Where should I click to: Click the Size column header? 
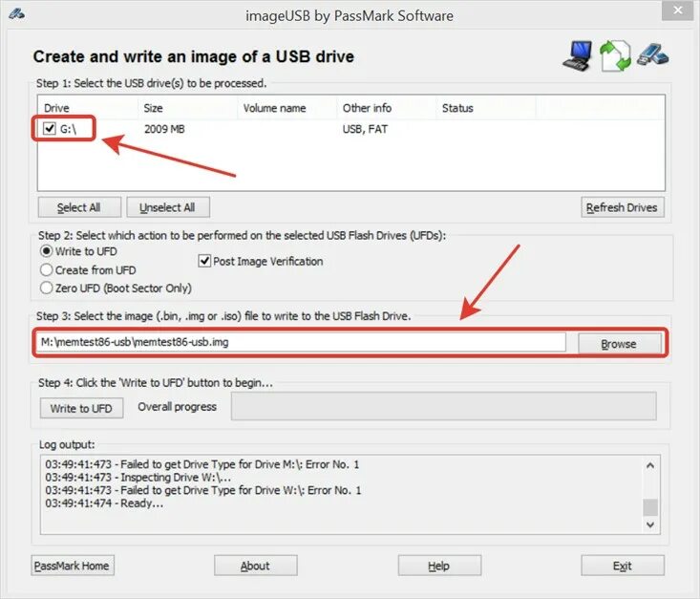(x=188, y=108)
